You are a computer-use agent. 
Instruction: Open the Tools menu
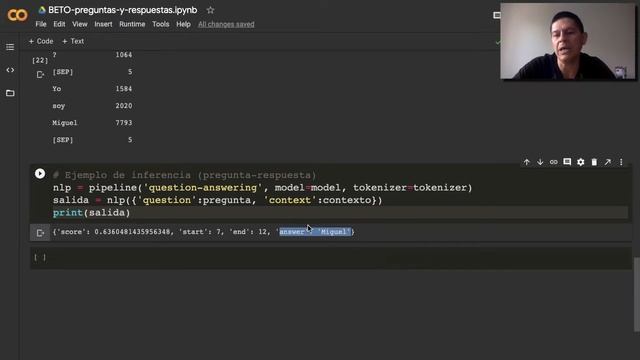[x=160, y=24]
